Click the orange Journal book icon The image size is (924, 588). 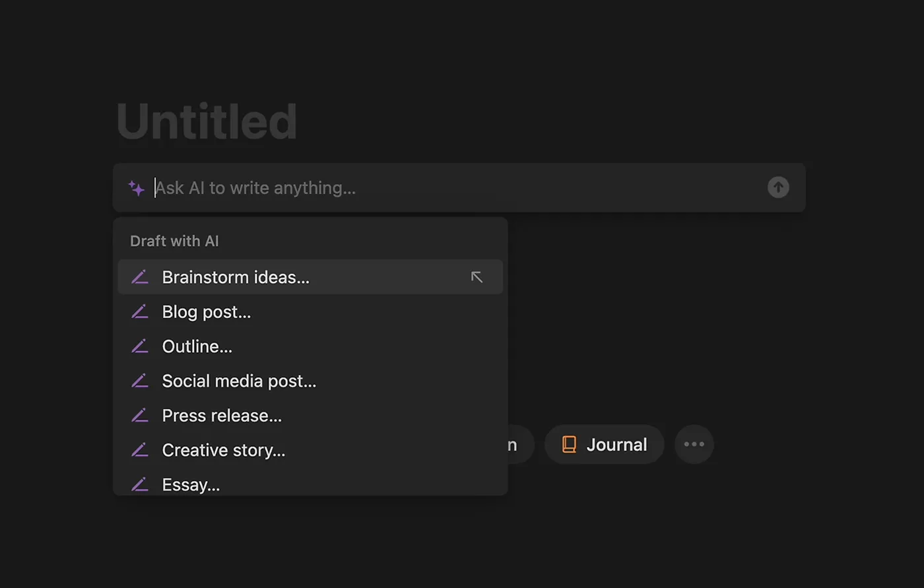(569, 445)
